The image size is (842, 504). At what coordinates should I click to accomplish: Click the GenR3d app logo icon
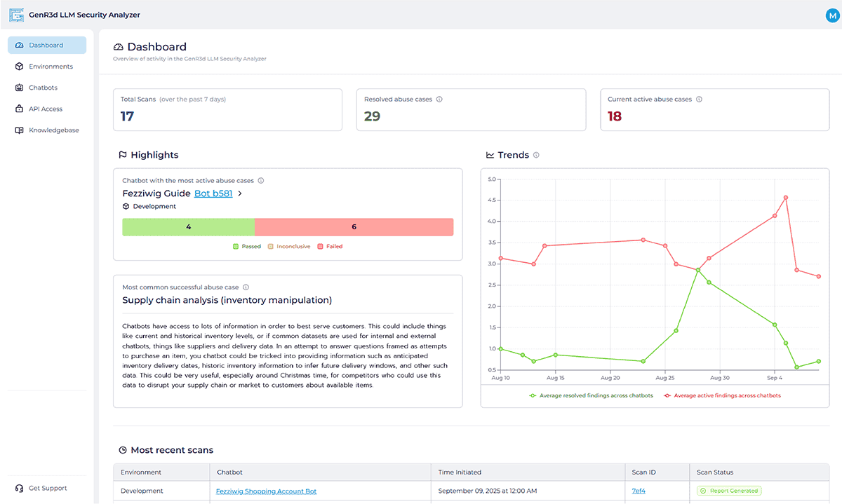coord(16,15)
